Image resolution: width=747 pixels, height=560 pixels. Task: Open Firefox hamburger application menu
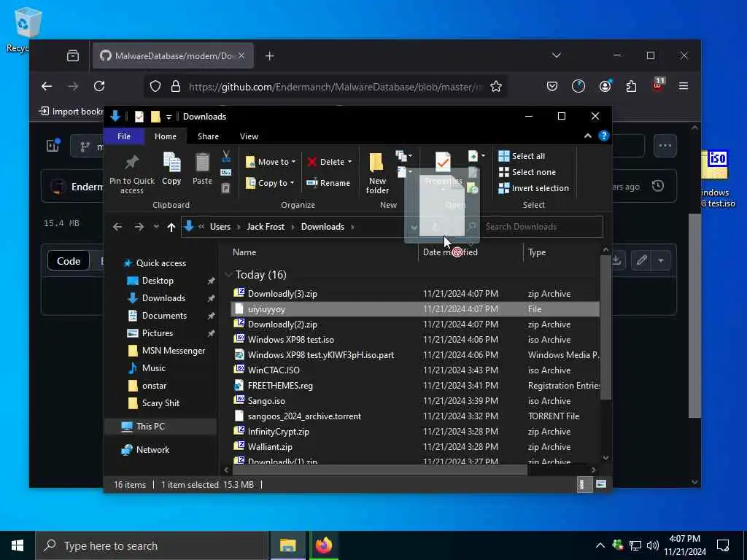[683, 86]
